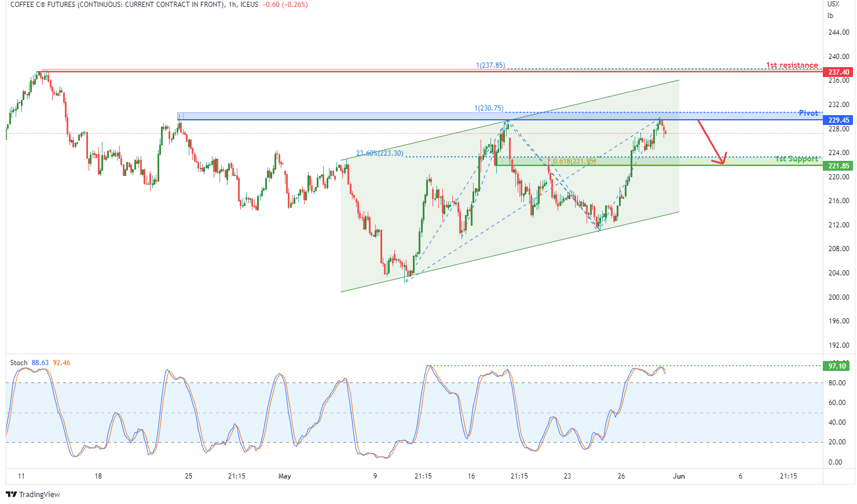Click the lb unit label

click(x=830, y=16)
